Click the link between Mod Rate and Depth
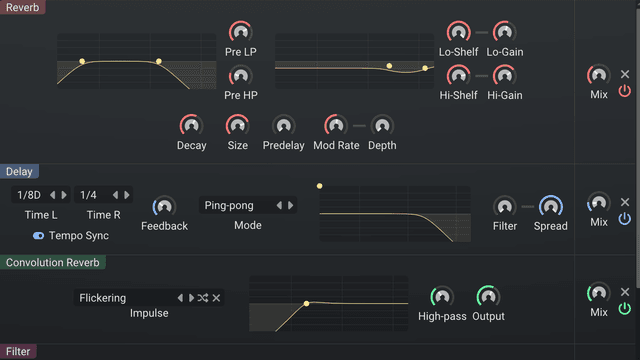The width and height of the screenshot is (640, 360). pos(359,126)
